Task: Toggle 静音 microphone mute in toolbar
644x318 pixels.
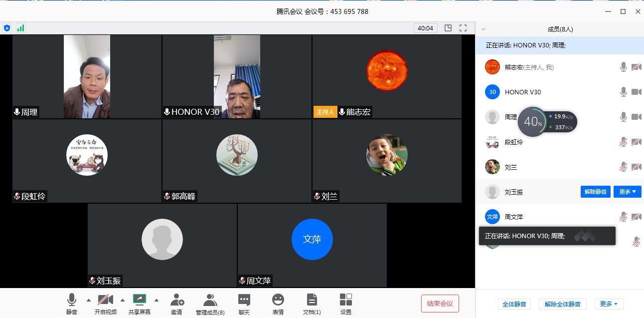Action: [72, 301]
